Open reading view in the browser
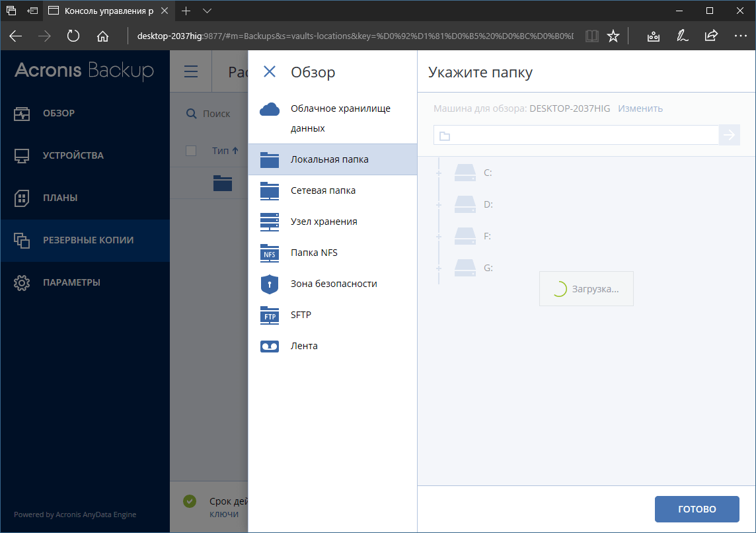Viewport: 756px width, 533px height. [x=591, y=36]
